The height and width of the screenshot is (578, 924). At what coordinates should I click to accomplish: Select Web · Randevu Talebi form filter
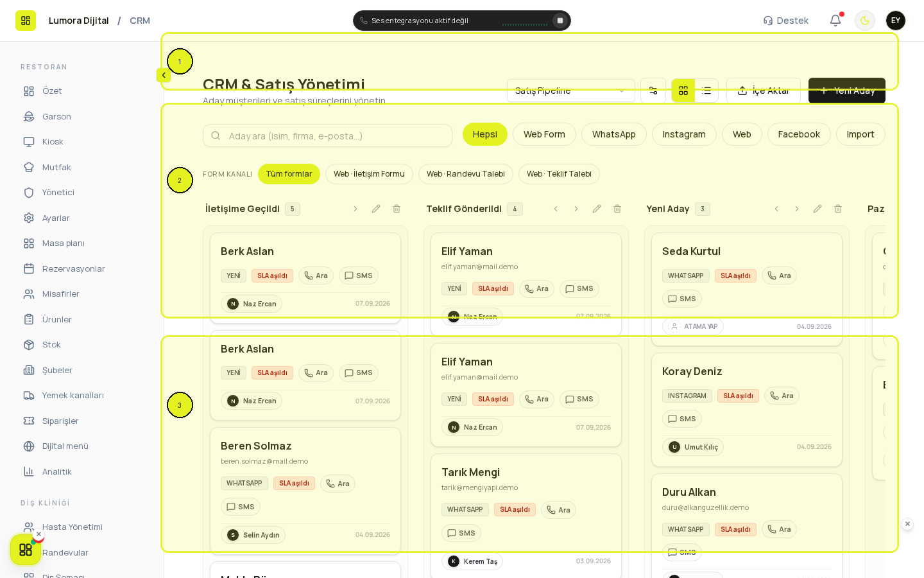pos(466,174)
